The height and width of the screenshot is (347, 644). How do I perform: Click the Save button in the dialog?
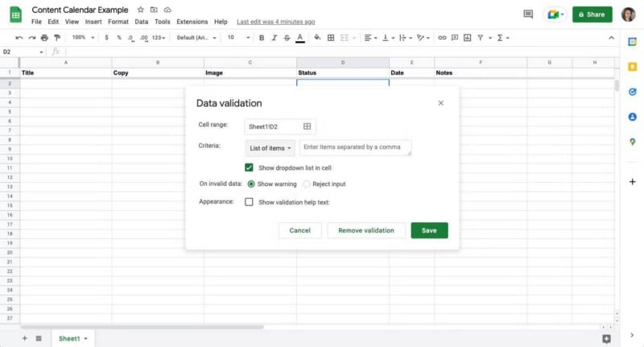429,230
